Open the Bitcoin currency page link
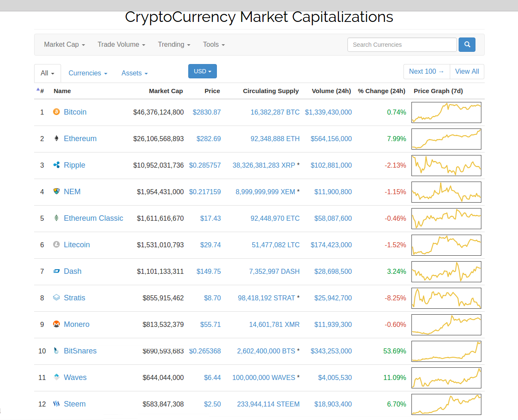Viewport: 518px width, 420px height. click(x=75, y=112)
